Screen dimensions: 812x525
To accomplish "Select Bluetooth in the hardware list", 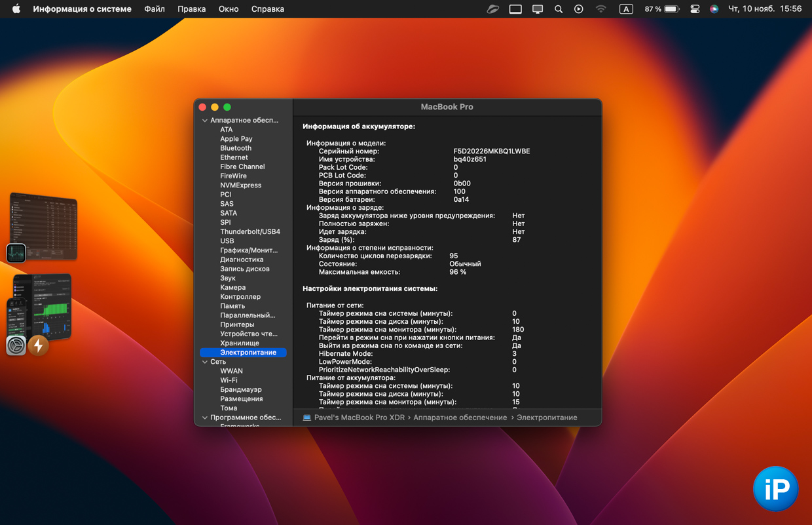I will point(236,148).
